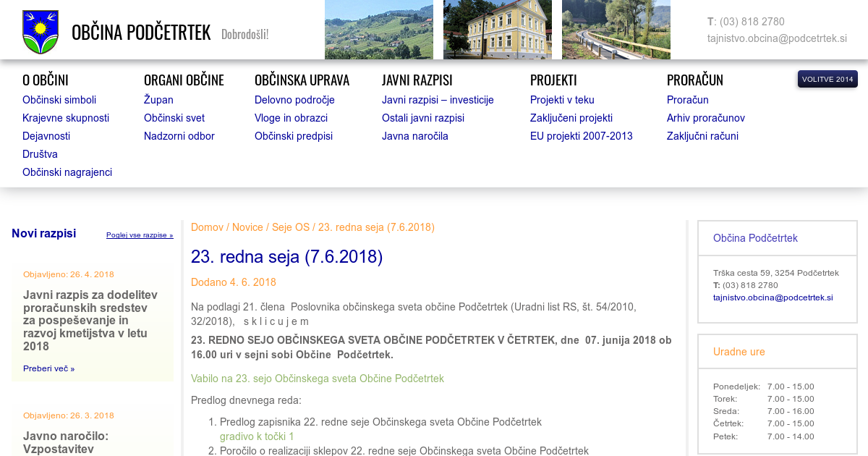868x456 pixels.
Task: Click the Poglej vse razpise link
Action: [x=140, y=235]
